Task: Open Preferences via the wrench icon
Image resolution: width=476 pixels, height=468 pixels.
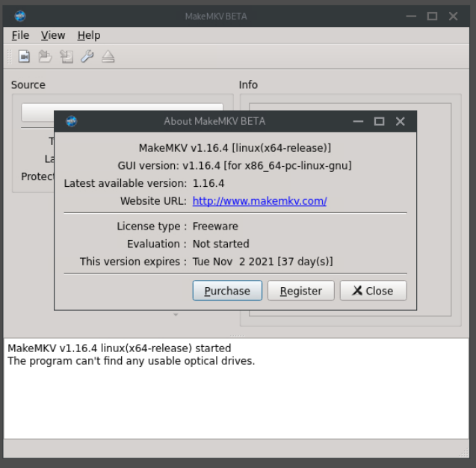Action: click(87, 57)
